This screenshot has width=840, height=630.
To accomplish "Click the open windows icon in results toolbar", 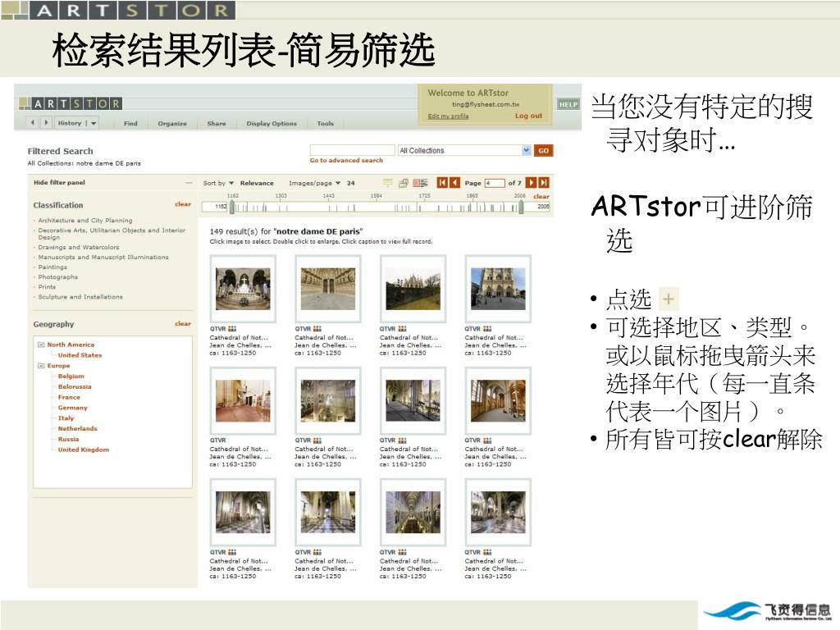I will point(404,183).
